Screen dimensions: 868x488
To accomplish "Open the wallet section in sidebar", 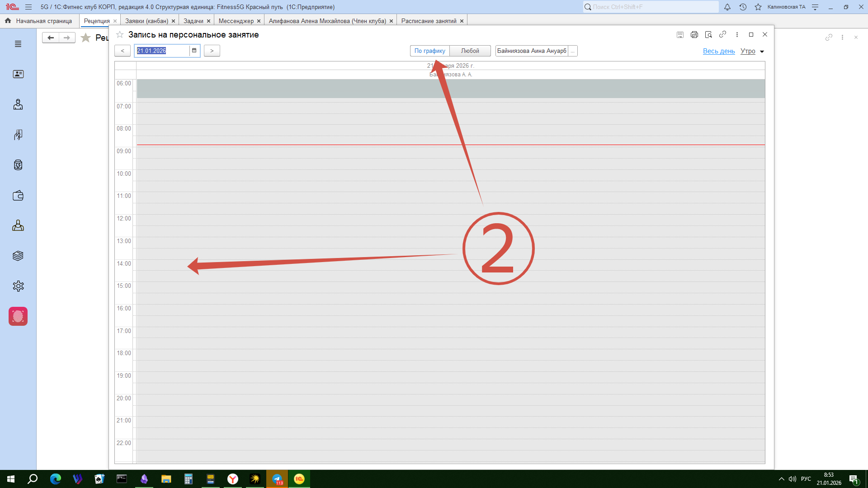I will tap(18, 196).
